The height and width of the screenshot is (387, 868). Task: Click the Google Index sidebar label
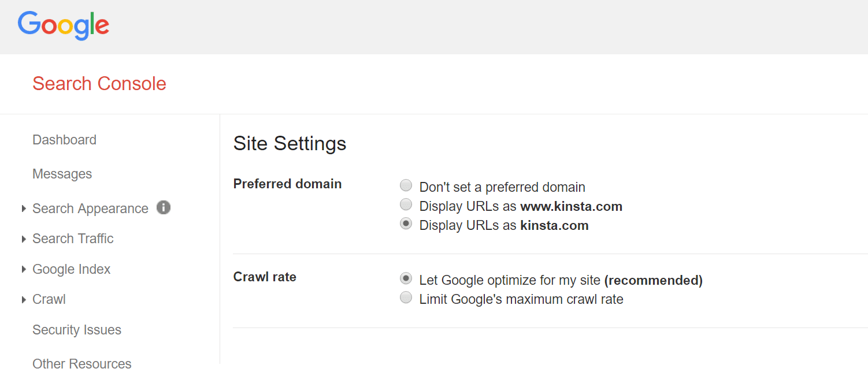[x=71, y=269]
